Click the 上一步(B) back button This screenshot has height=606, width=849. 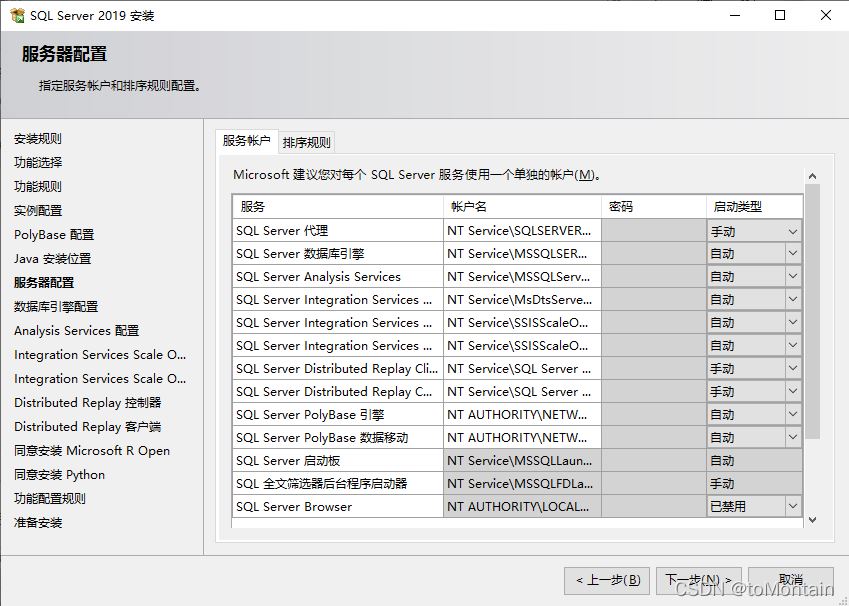point(608,581)
